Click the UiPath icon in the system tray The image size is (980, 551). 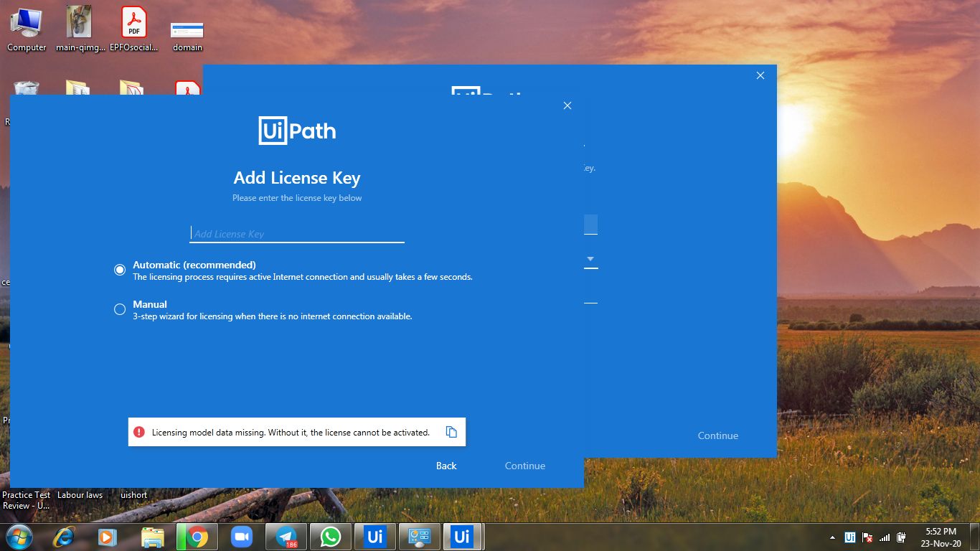pyautogui.click(x=850, y=537)
